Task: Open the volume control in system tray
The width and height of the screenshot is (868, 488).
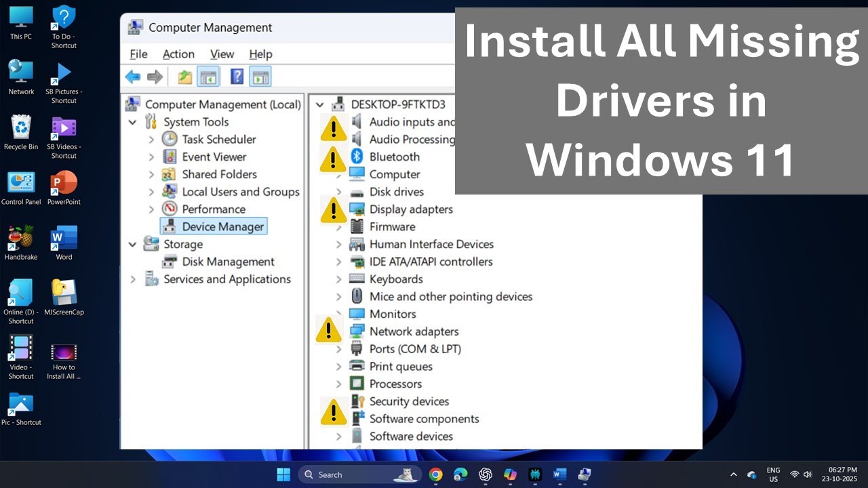Action: coord(808,474)
